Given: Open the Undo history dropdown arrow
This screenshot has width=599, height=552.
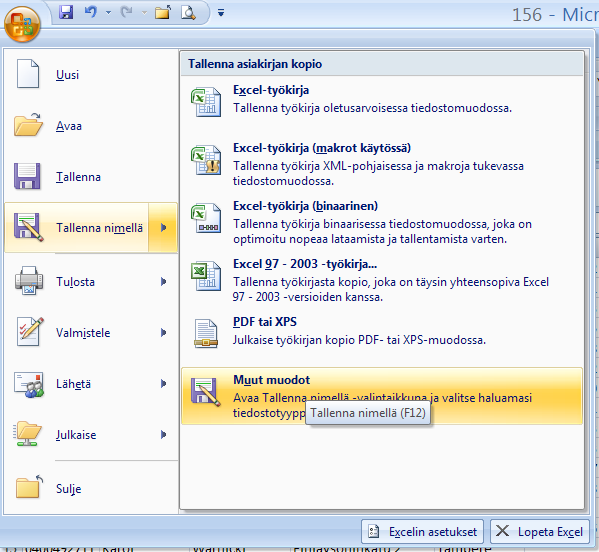Looking at the screenshot, I should pyautogui.click(x=108, y=13).
